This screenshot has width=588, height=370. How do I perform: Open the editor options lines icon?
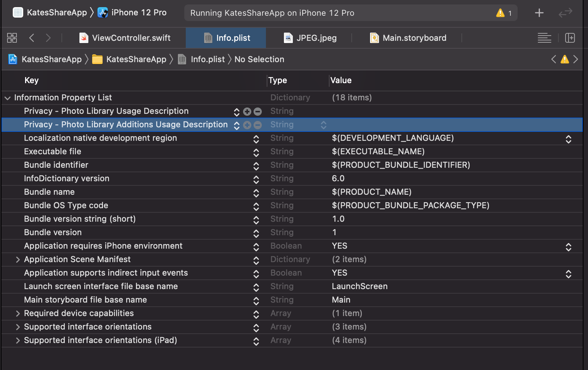point(545,38)
